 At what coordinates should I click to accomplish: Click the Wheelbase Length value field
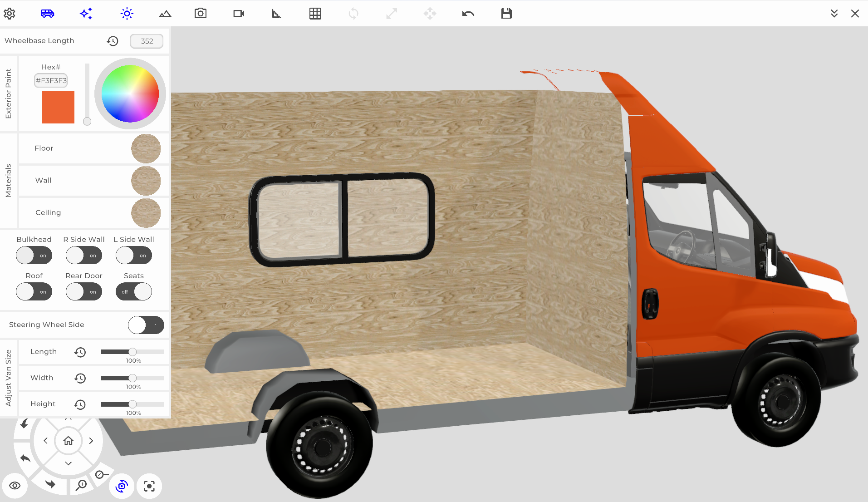[x=147, y=41]
